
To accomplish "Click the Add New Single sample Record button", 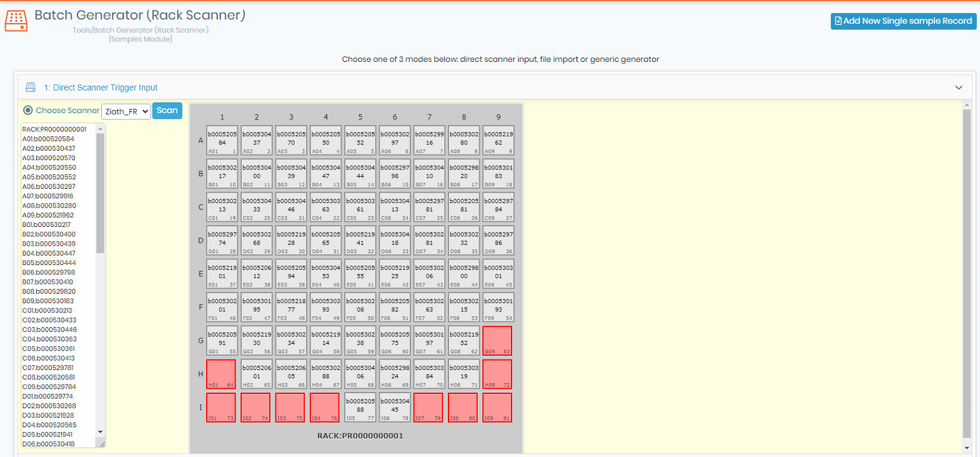I will [x=903, y=21].
